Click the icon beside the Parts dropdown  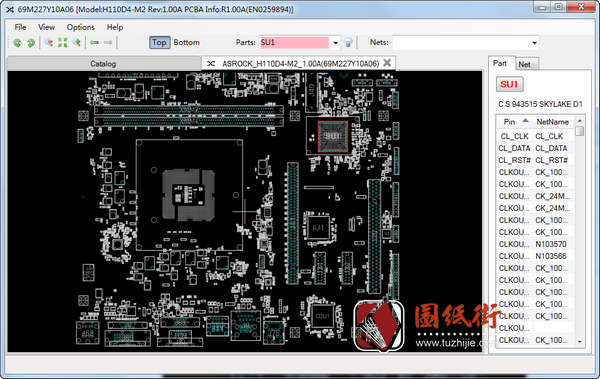pos(348,43)
